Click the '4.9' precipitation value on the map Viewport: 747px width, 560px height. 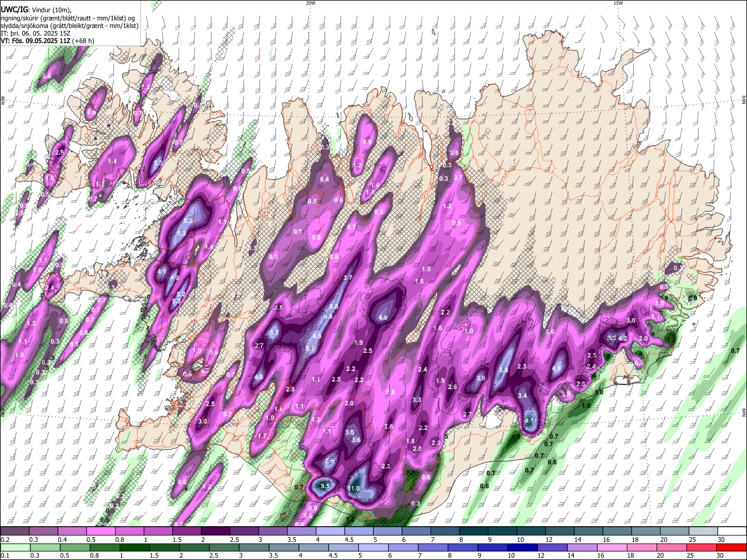point(174,278)
